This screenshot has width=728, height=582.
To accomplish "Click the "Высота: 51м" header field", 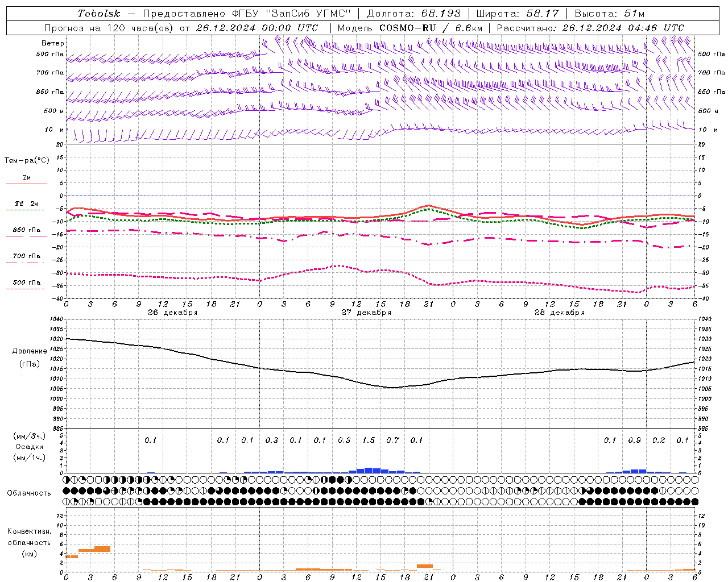I will coord(609,14).
